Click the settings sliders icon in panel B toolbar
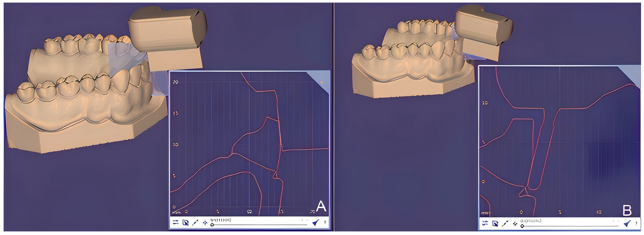This screenshot has width=644, height=235. pyautogui.click(x=485, y=223)
